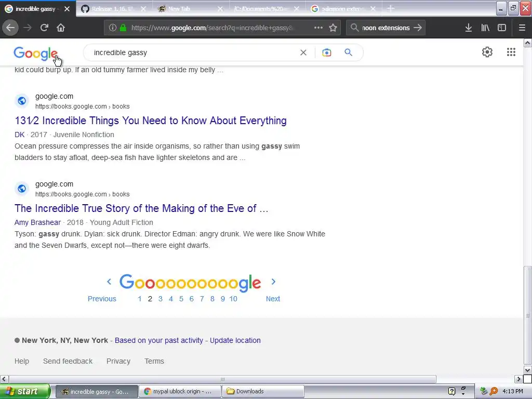Image resolution: width=532 pixels, height=399 pixels.
Task: Click the Amy Brashear author link
Action: (37, 222)
